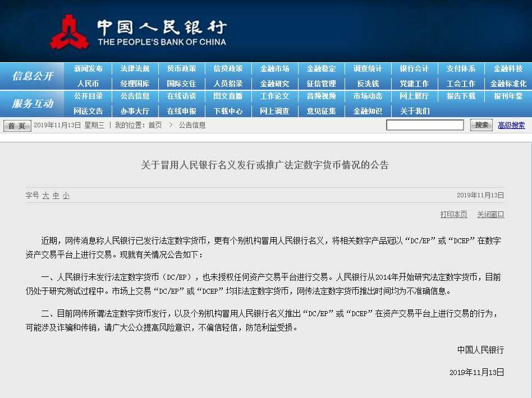The image size is (532, 398).
Task: Open 银行会计 section
Action: pos(414,68)
